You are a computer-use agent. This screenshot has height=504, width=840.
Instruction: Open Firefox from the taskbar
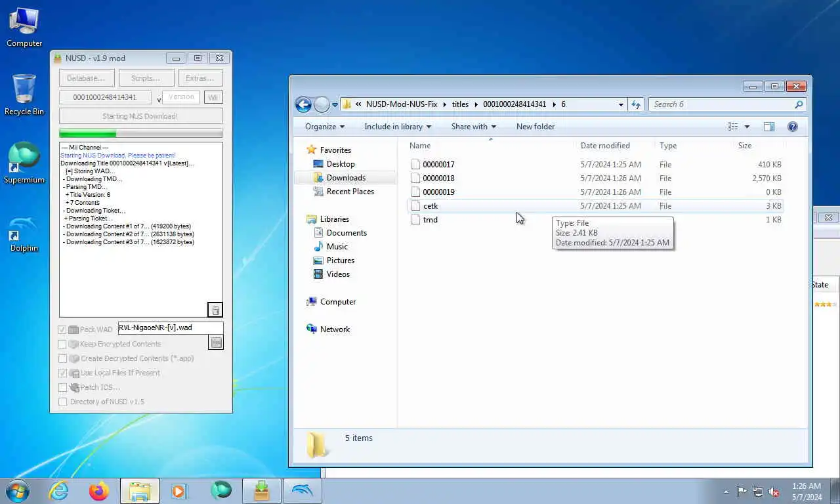point(99,491)
